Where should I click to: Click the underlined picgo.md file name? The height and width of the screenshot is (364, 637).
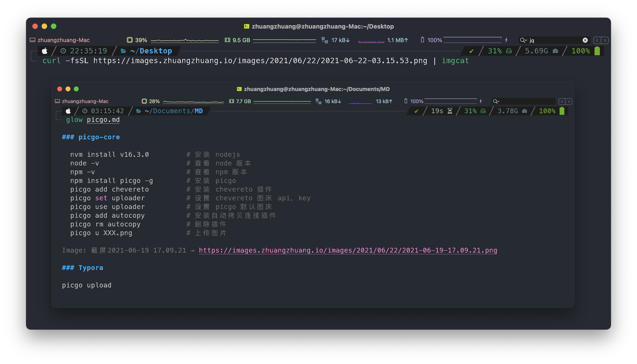103,120
